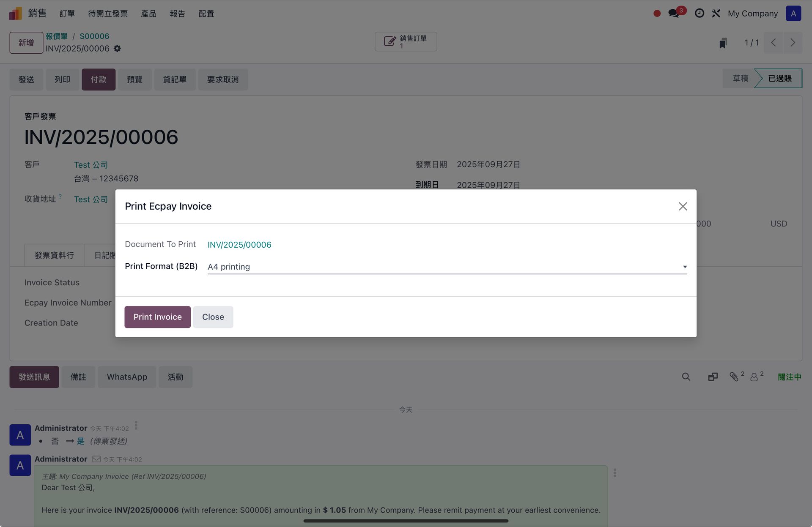Open the INV/2025/00006 document link
Image resolution: width=812 pixels, height=527 pixels.
(239, 245)
